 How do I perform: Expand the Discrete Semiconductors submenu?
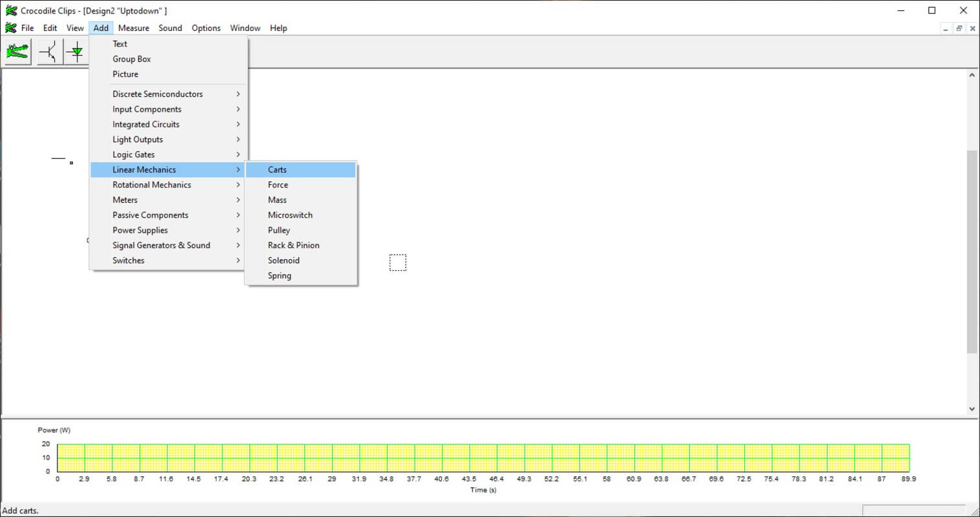coord(158,94)
